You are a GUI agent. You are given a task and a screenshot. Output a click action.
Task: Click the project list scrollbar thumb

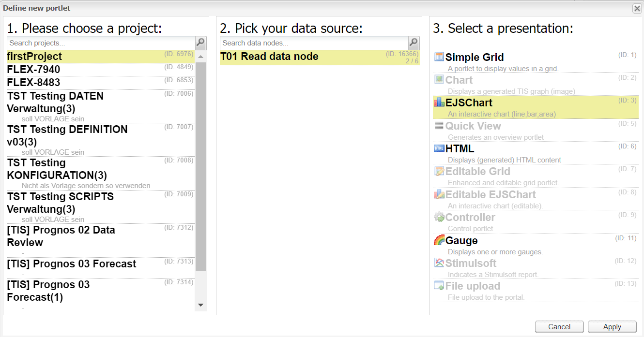[201, 166]
